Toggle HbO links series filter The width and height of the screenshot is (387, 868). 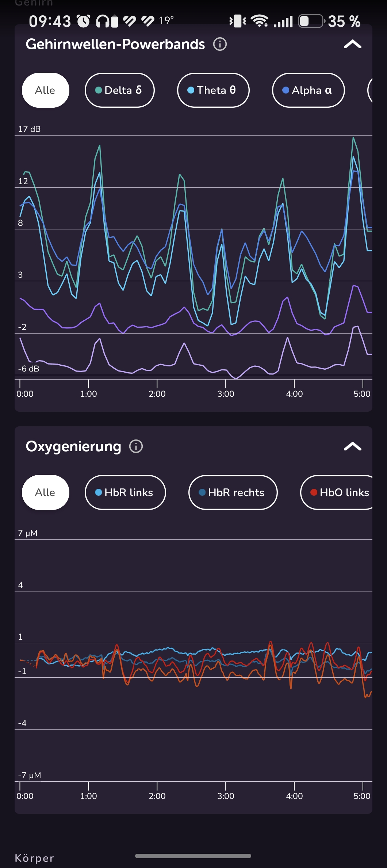[x=336, y=492]
